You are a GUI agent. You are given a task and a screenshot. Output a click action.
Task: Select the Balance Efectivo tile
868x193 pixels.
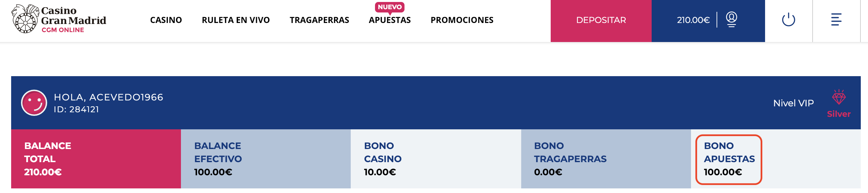(266, 159)
